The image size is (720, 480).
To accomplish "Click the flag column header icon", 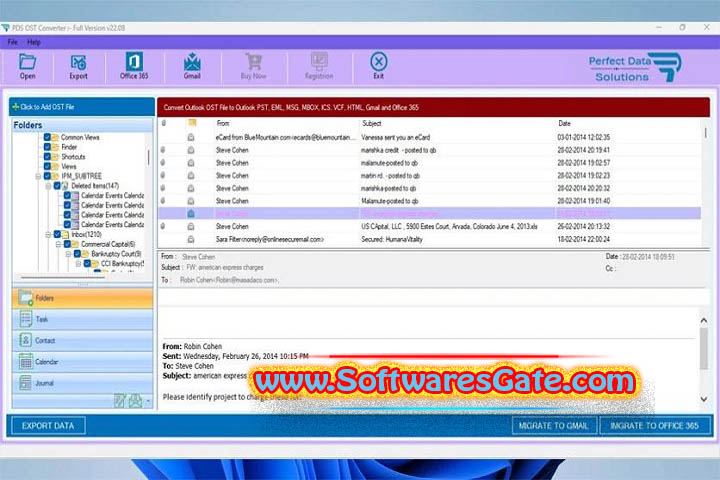I will [192, 123].
